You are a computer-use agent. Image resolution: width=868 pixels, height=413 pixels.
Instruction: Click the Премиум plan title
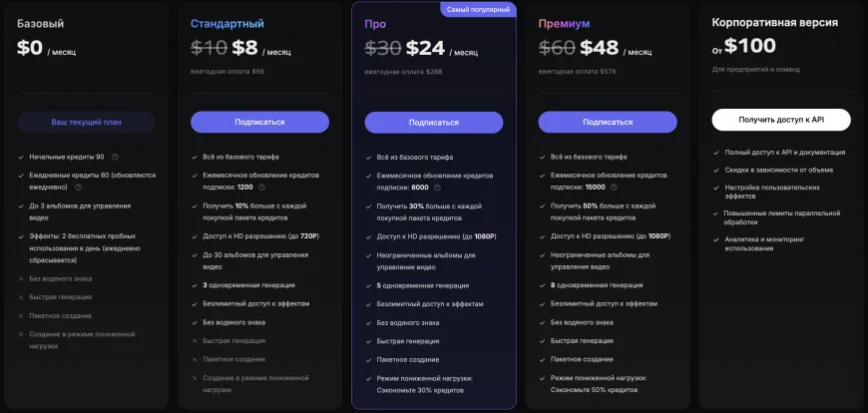tap(564, 23)
